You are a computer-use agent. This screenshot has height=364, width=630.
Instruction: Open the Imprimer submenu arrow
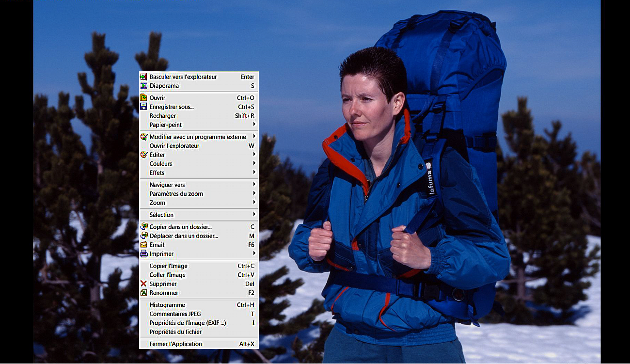(254, 253)
